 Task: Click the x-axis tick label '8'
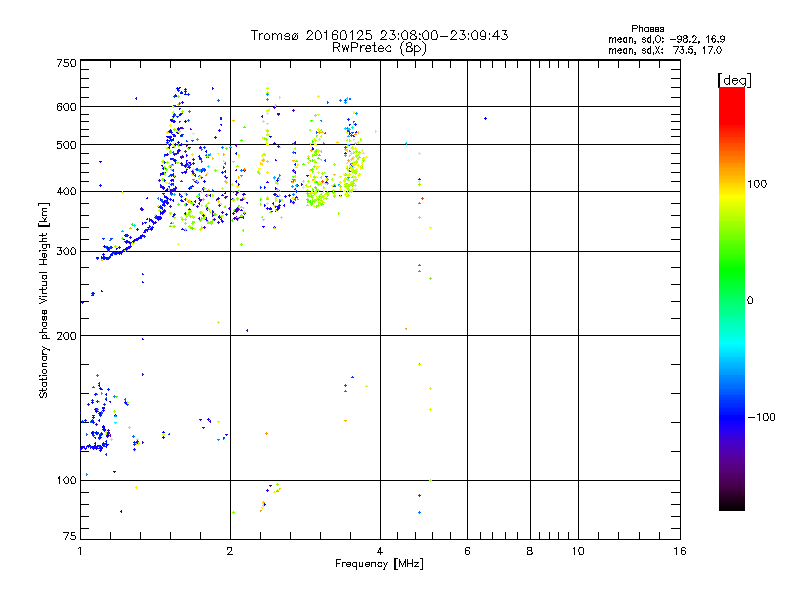pyautogui.click(x=530, y=551)
